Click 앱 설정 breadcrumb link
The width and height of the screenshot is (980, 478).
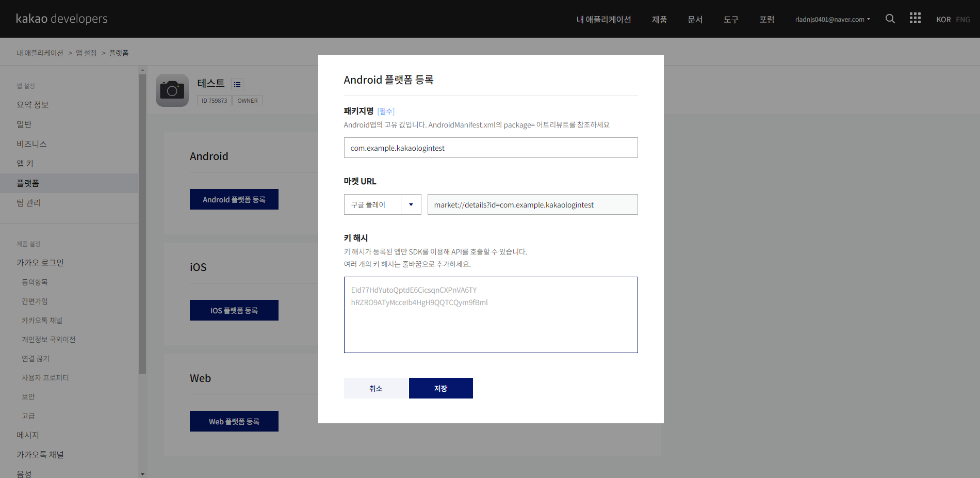[x=86, y=53]
